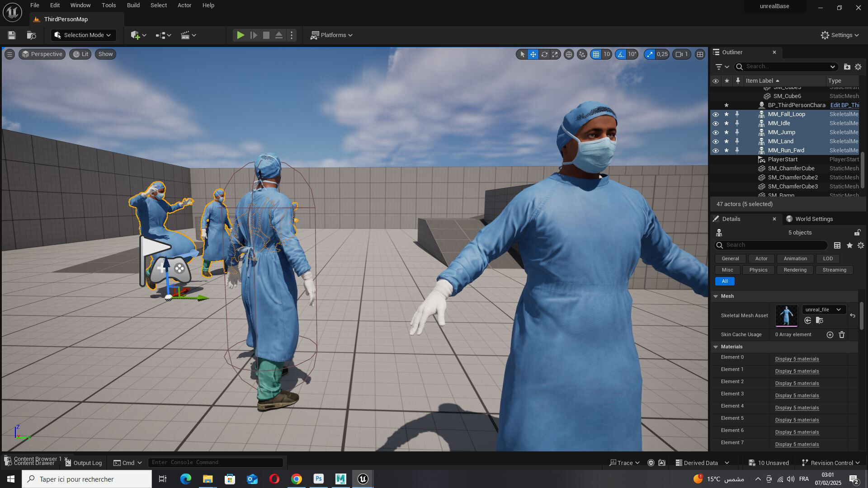This screenshot has width=868, height=488.
Task: Toggle pin for MM_Jump row
Action: click(737, 132)
